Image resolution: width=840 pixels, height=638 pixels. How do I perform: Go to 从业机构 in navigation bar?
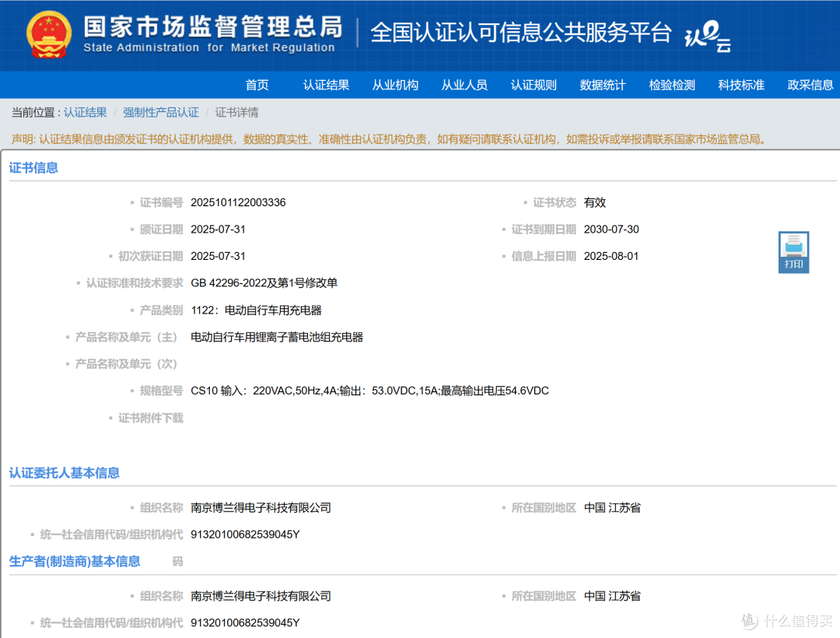tap(395, 85)
